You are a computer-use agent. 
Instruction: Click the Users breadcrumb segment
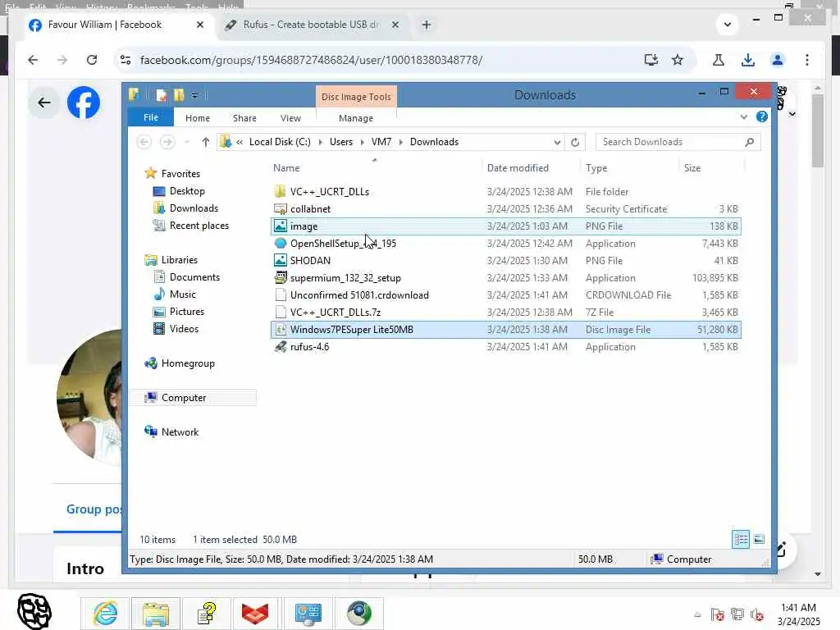(x=341, y=142)
